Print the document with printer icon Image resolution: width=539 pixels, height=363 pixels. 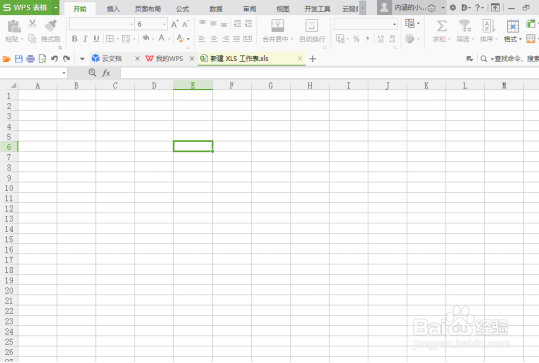(30, 59)
